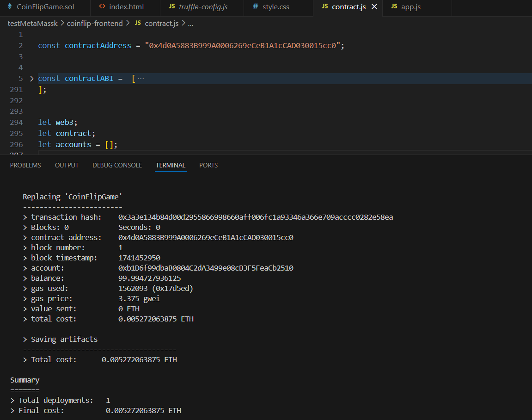Viewport: 532px width, 420px height.
Task: Click the CSS hash icon on style.css tab
Action: coord(256,7)
